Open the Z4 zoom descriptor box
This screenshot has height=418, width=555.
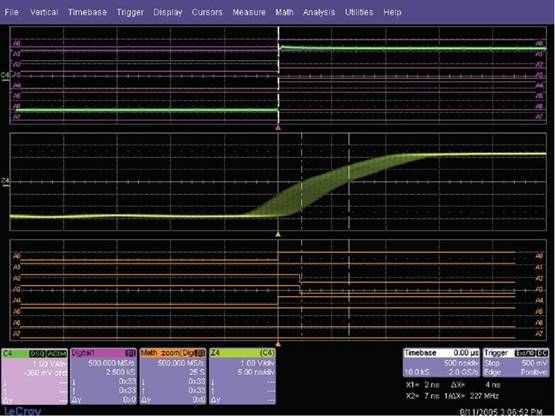pos(242,377)
